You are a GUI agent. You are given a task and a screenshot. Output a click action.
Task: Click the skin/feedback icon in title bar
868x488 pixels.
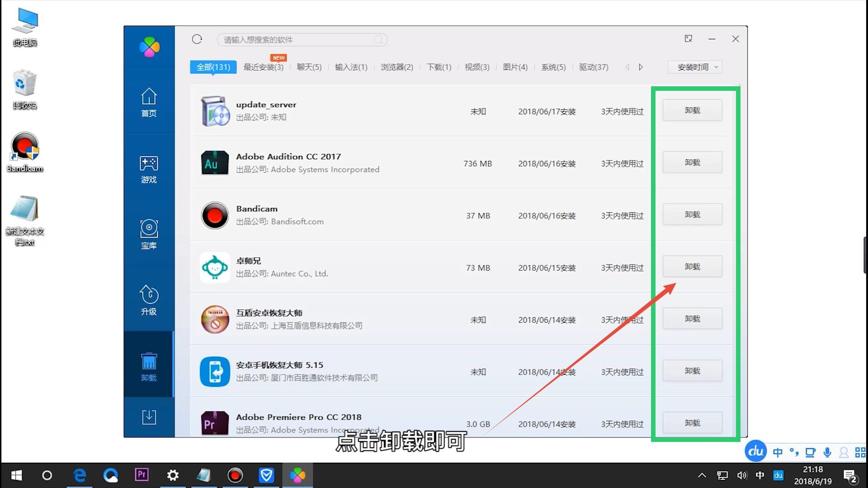689,39
